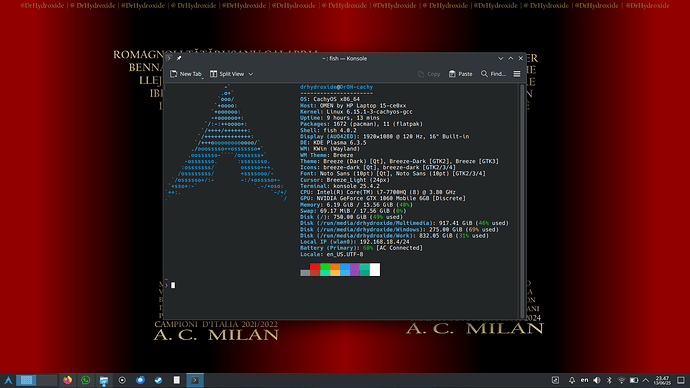The width and height of the screenshot is (690, 388).
Task: Click the Kernel version line
Action: click(356, 112)
